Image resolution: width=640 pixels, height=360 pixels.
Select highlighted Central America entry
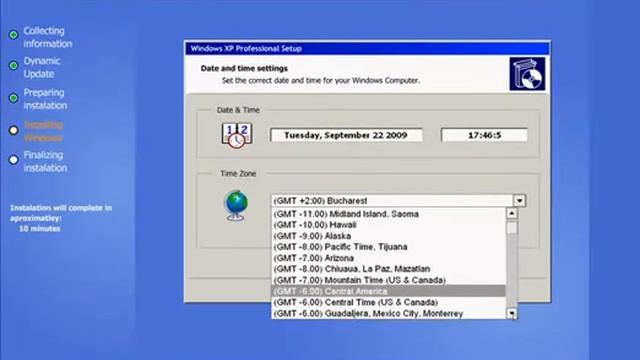click(389, 291)
